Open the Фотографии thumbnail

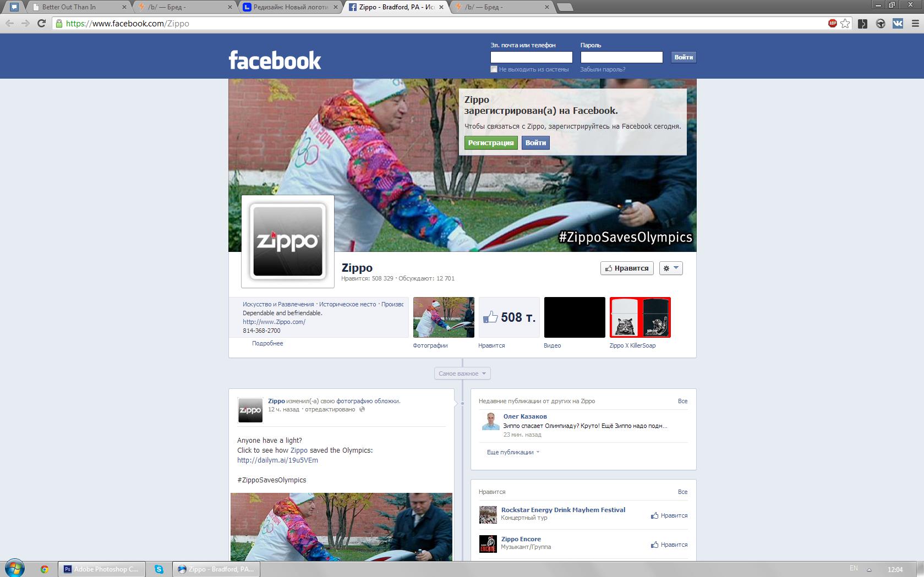pyautogui.click(x=444, y=317)
